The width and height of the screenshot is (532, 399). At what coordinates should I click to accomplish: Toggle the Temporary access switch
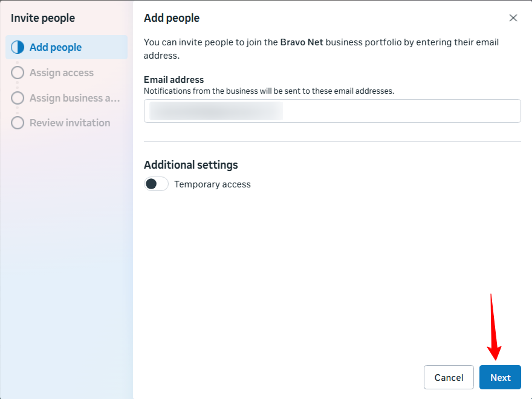156,184
